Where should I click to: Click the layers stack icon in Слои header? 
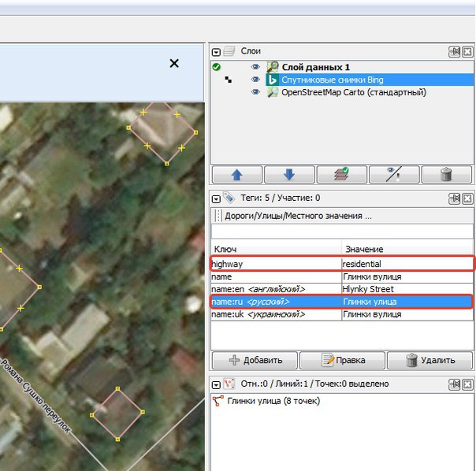point(229,51)
